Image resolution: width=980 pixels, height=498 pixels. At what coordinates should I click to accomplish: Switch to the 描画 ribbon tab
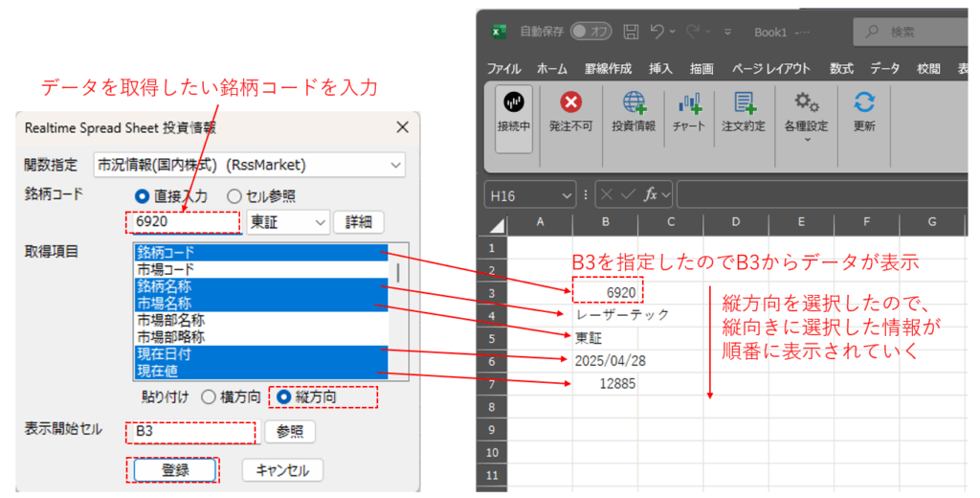702,69
